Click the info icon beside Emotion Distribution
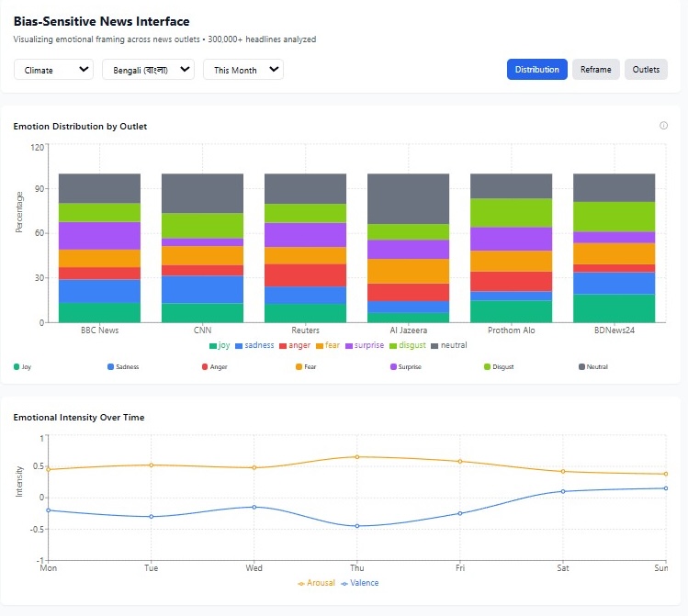The height and width of the screenshot is (616, 688). pyautogui.click(x=663, y=126)
